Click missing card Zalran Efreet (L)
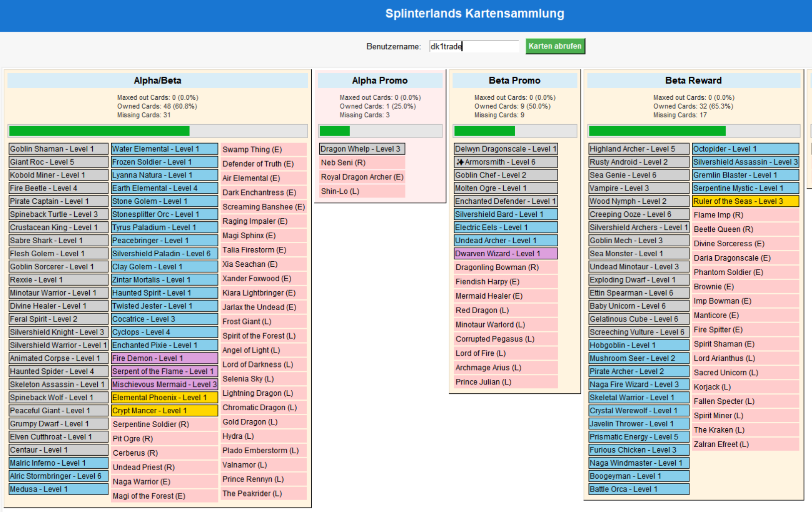The image size is (812, 512). (x=746, y=444)
